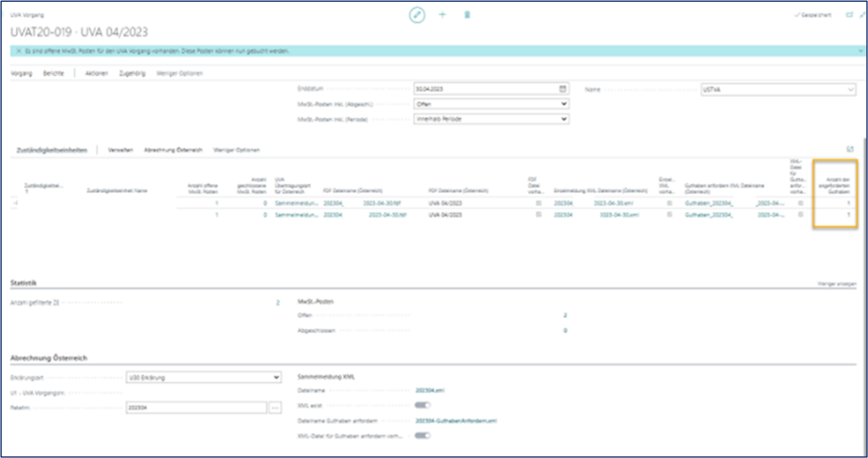The width and height of the screenshot is (868, 458).
Task: Dismiss the notification bar with X icon
Action: [19, 51]
